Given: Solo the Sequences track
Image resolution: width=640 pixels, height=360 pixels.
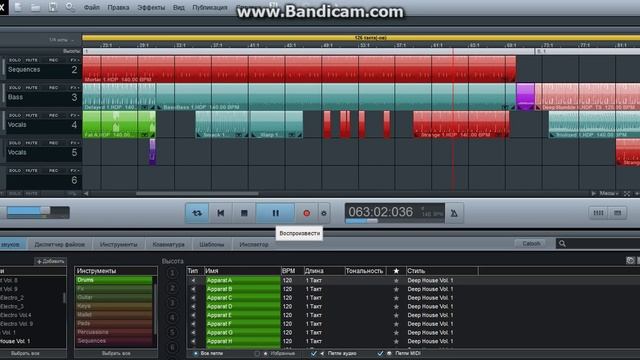Looking at the screenshot, I should (x=15, y=60).
